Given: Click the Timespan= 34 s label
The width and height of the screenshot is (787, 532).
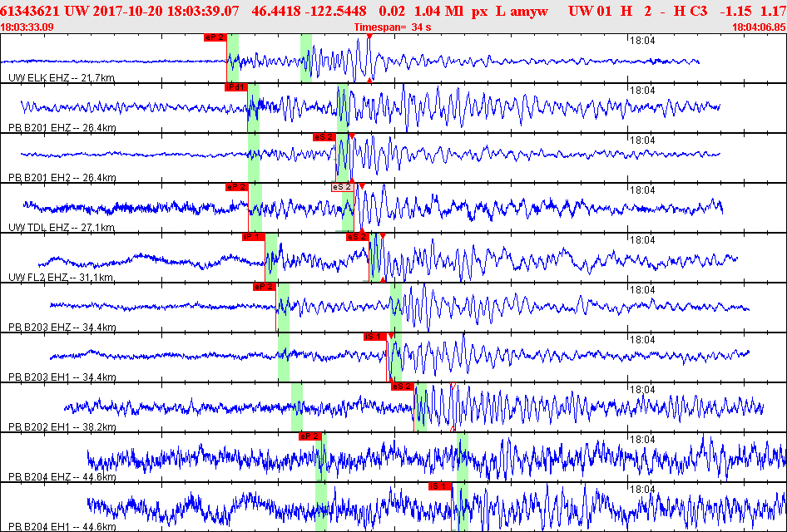Looking at the screenshot, I should pyautogui.click(x=393, y=27).
